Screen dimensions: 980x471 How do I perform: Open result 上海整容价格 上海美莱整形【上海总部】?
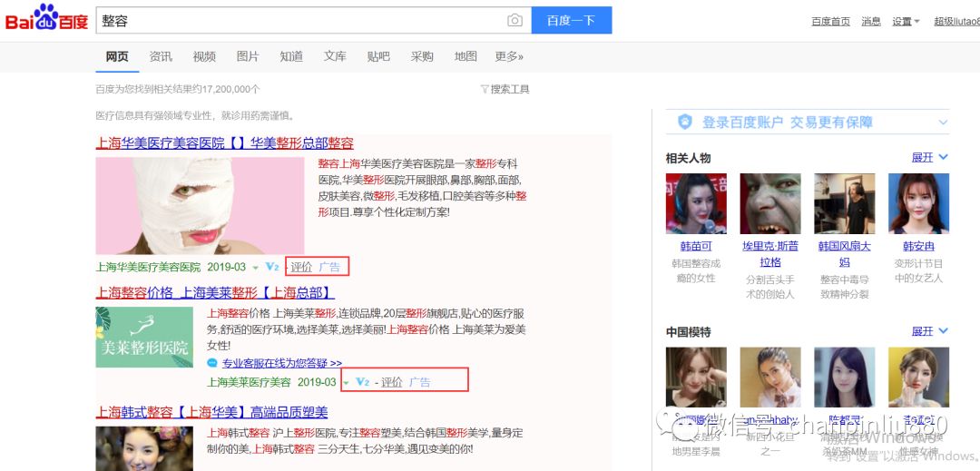[215, 293]
